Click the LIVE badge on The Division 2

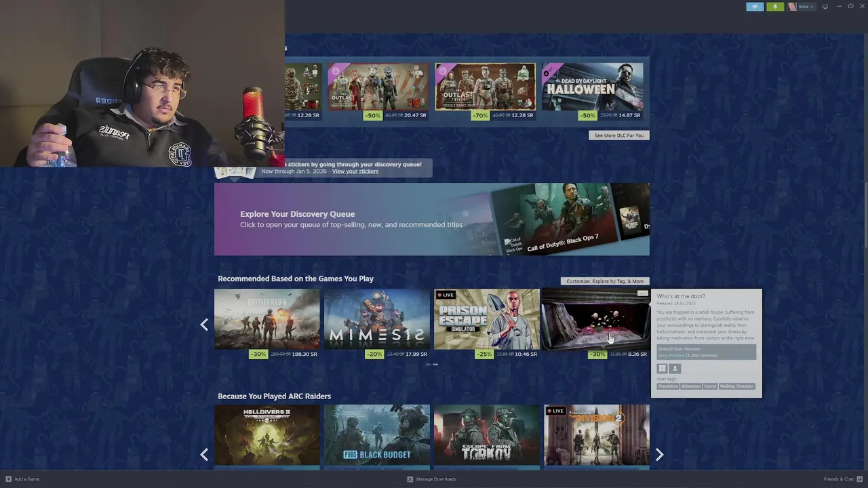coord(555,411)
